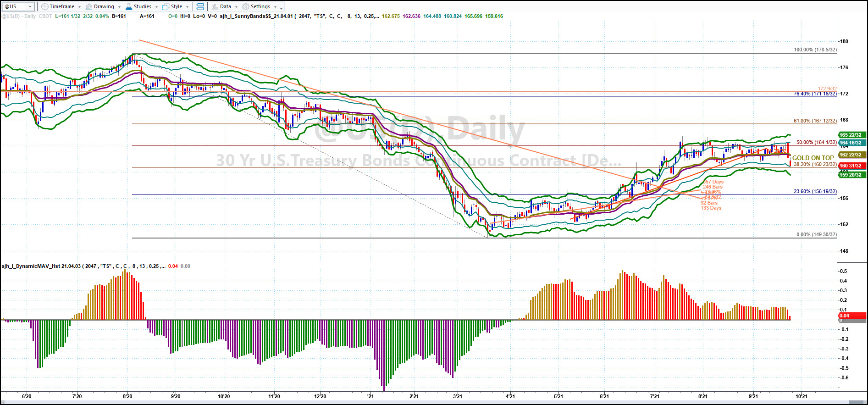Open the Style menu label
868x405 pixels.
pyautogui.click(x=177, y=6)
